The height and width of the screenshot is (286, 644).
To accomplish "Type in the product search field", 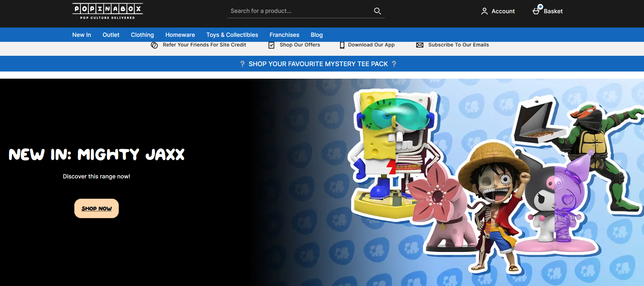I will pyautogui.click(x=299, y=11).
